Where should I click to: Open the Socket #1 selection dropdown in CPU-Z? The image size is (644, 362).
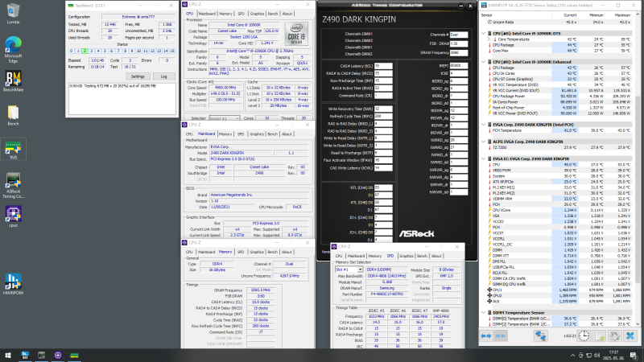225,118
